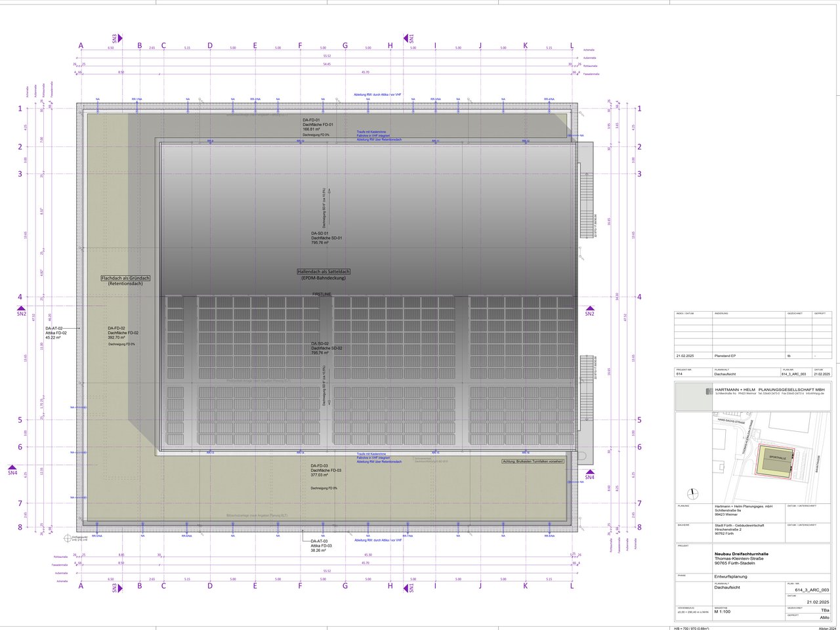Select the 'Dachfläche SD-02' label
The height and width of the screenshot is (630, 840).
point(327,348)
